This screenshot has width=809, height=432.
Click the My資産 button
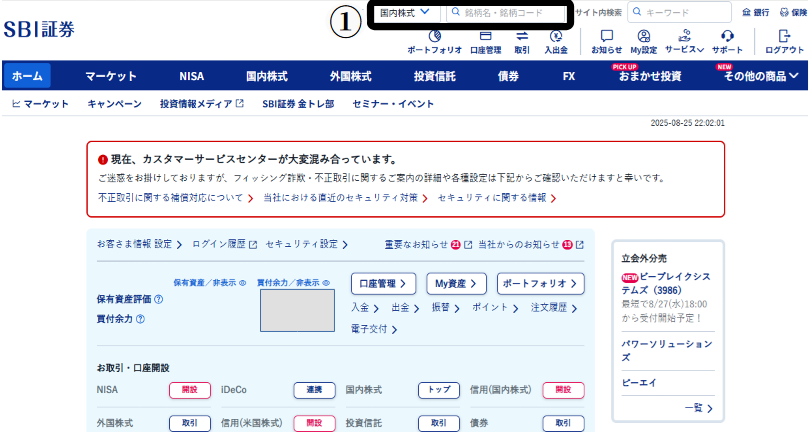click(456, 283)
